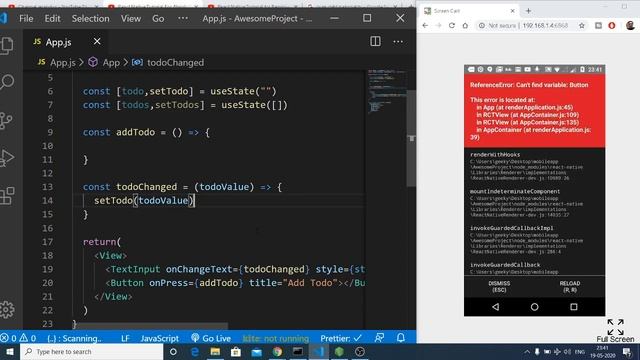
Task: Click the horizontal editor scrollbar
Action: pos(152,327)
